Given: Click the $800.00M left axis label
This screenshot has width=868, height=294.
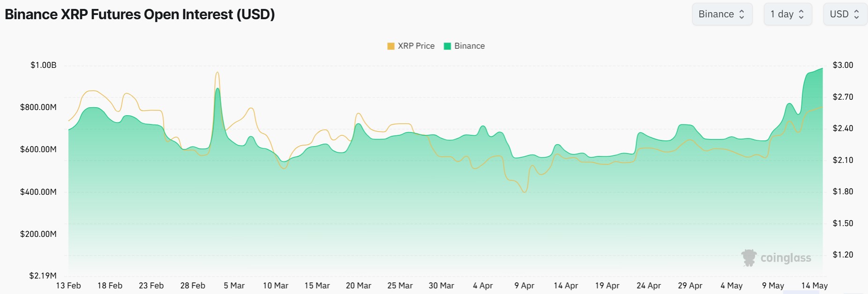Looking at the screenshot, I should point(38,107).
